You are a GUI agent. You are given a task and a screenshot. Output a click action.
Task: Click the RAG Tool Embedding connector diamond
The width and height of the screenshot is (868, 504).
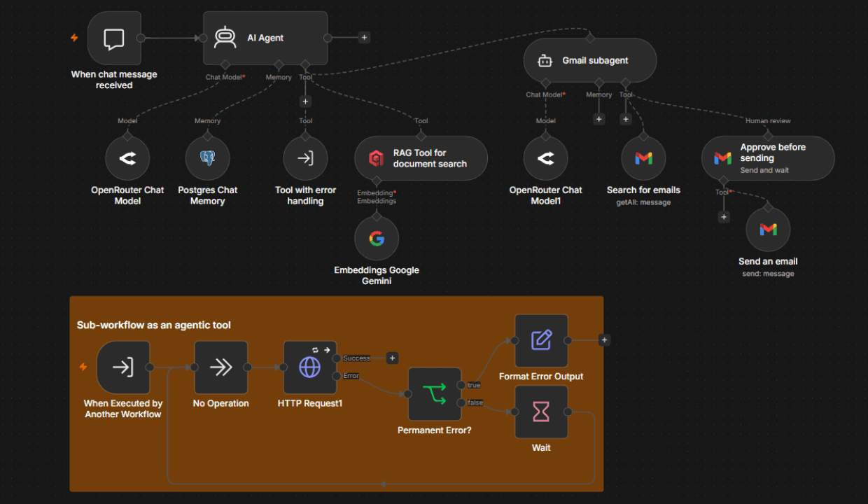pyautogui.click(x=377, y=180)
